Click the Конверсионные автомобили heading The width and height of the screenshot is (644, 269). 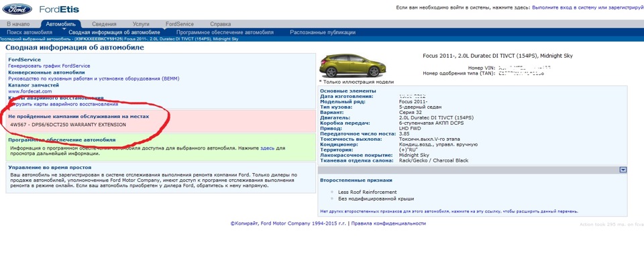point(46,72)
